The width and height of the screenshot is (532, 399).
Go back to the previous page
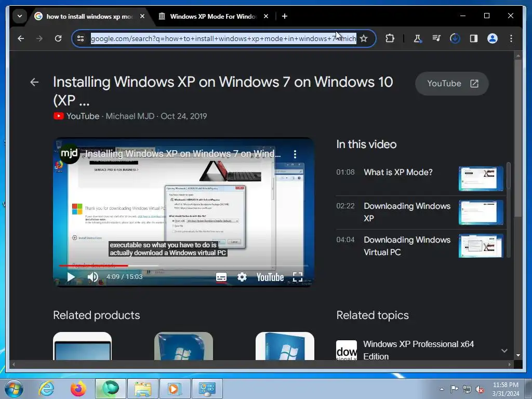point(21,38)
